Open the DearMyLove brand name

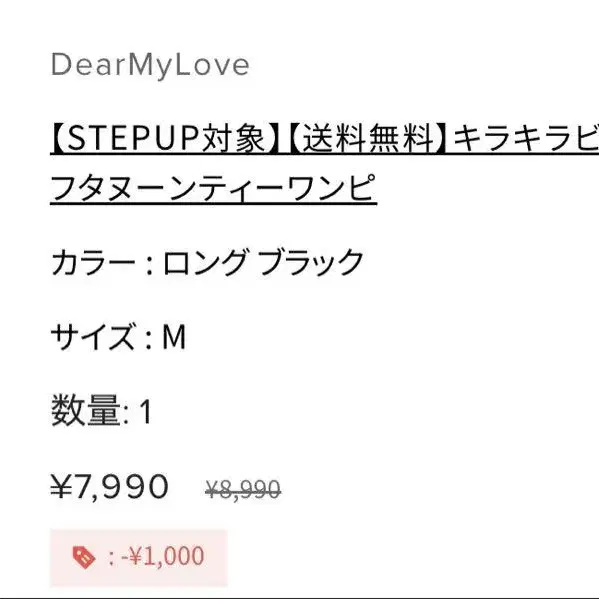pyautogui.click(x=150, y=66)
